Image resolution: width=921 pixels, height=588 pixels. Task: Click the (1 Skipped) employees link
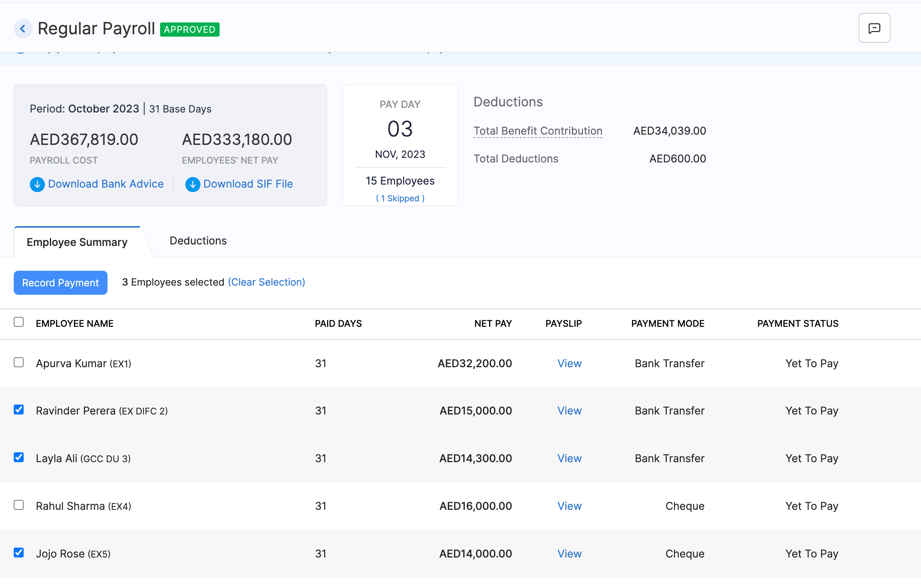400,198
